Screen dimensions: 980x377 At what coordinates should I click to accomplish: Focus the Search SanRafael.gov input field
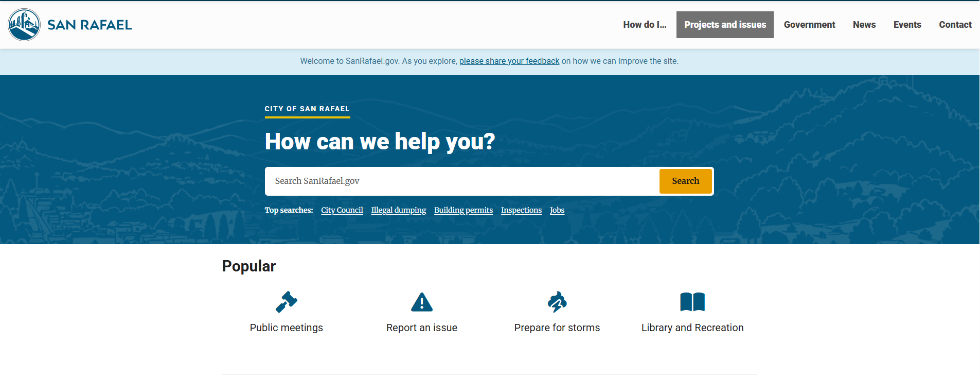(462, 181)
